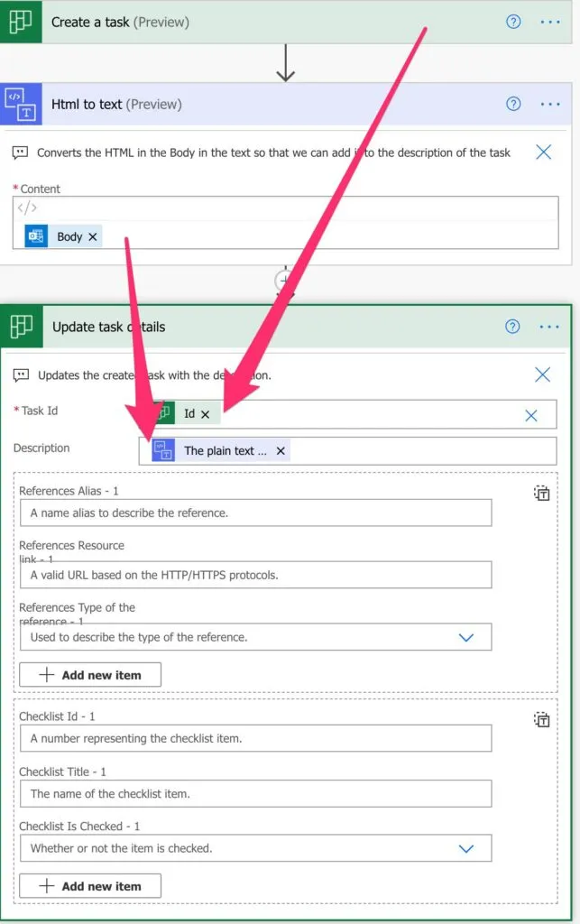Open Create a task ellipsis menu
This screenshot has width=580, height=924.
(550, 22)
